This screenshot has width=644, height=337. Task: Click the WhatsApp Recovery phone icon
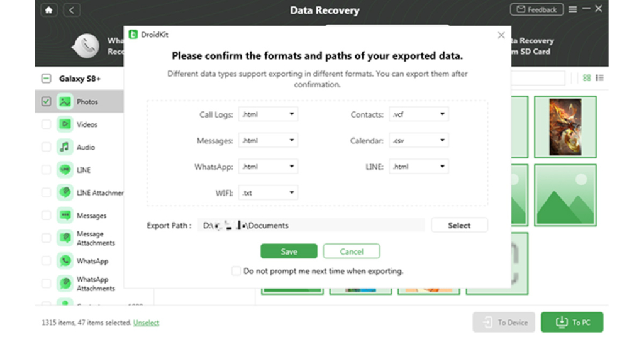86,45
